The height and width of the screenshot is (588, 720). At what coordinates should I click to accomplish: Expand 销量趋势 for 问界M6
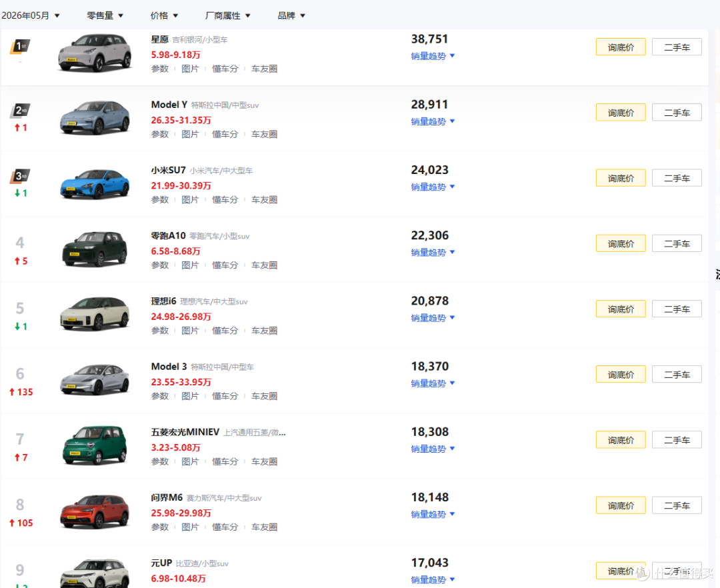pos(433,515)
